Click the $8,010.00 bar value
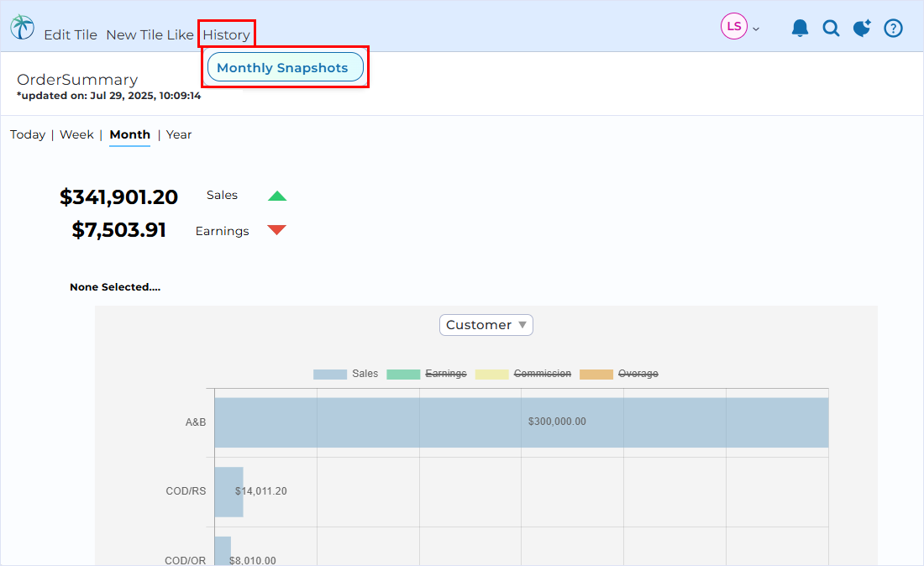The height and width of the screenshot is (566, 924). 252,560
